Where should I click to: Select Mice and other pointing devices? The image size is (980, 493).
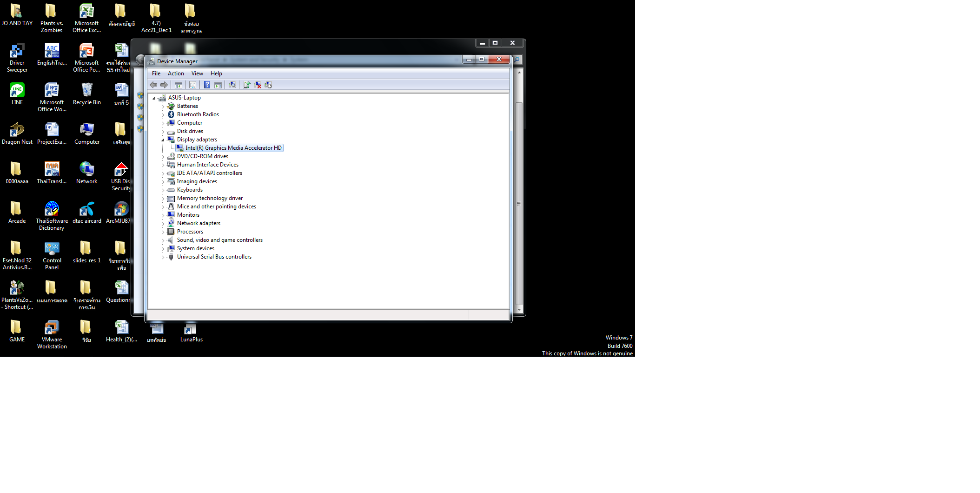pos(216,207)
